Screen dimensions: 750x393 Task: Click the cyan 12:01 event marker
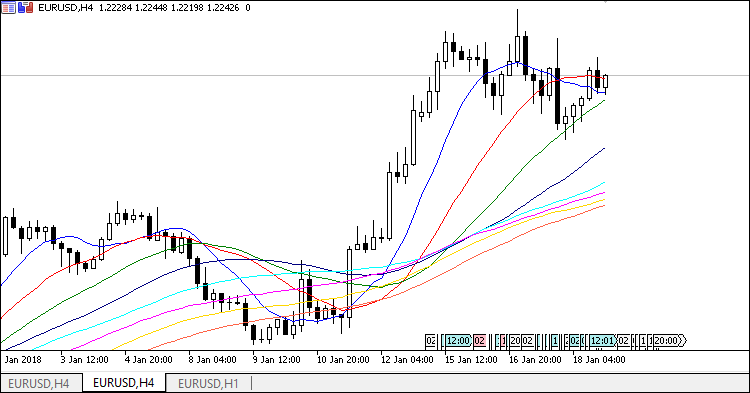(602, 341)
